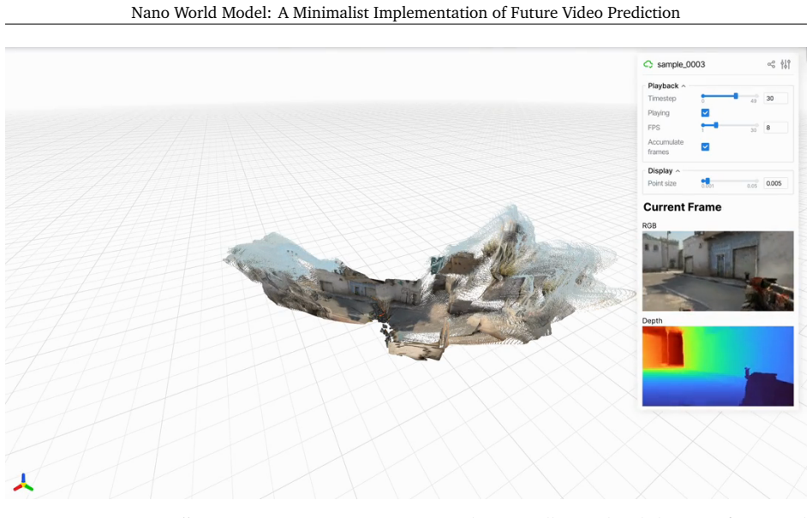Click the XYZ axis gizmo
Image resolution: width=812 pixels, height=518 pixels.
pyautogui.click(x=23, y=483)
